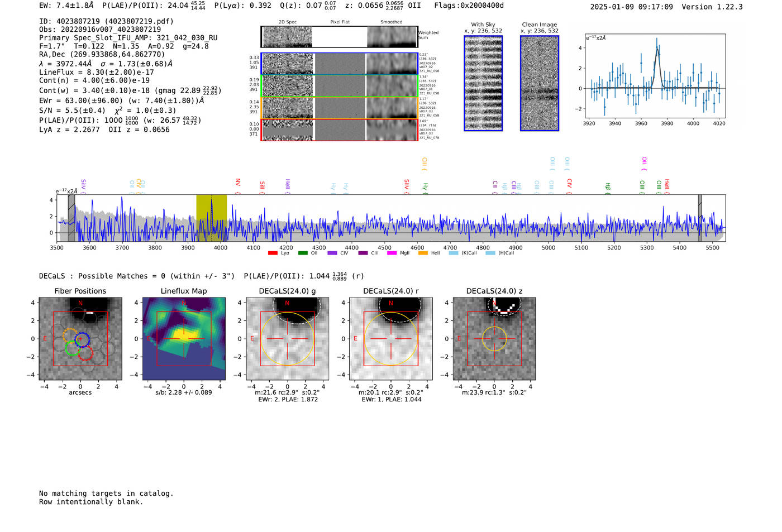Click the timestamp 2025-01-09 09:17:09
The image size is (782, 532).
[x=631, y=7]
